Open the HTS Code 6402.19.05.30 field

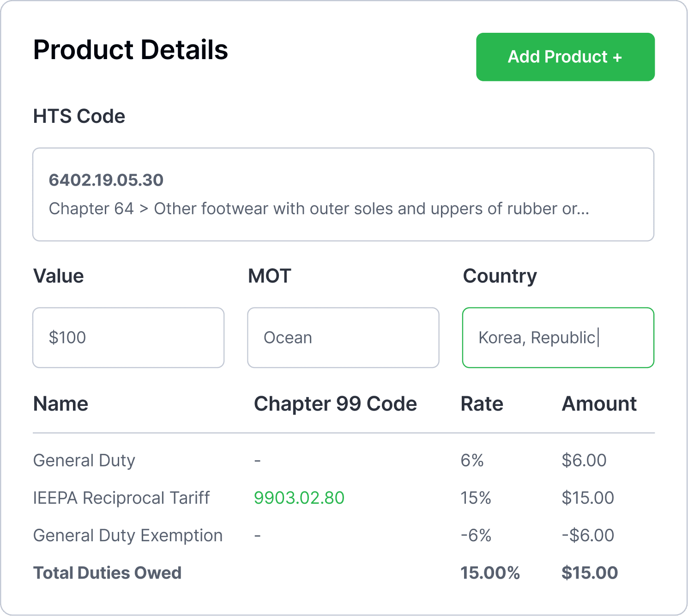(106, 180)
